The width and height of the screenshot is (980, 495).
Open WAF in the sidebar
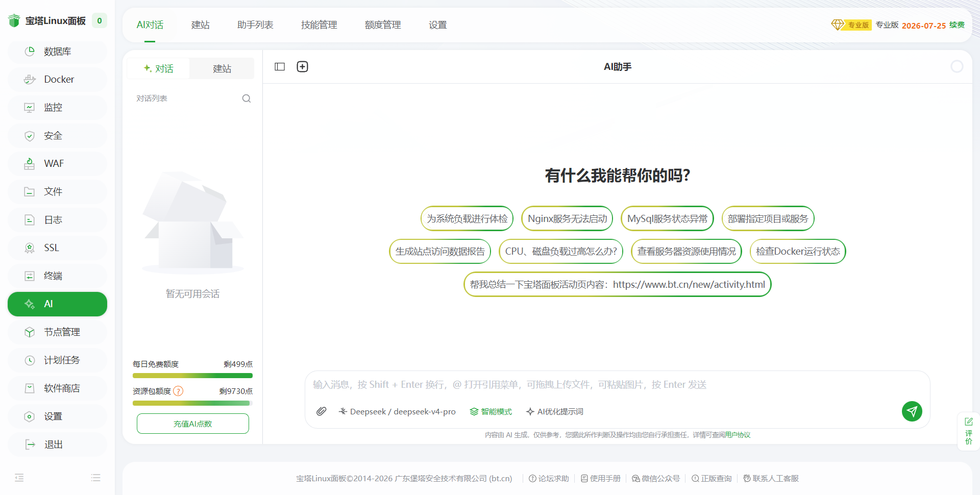pyautogui.click(x=57, y=164)
